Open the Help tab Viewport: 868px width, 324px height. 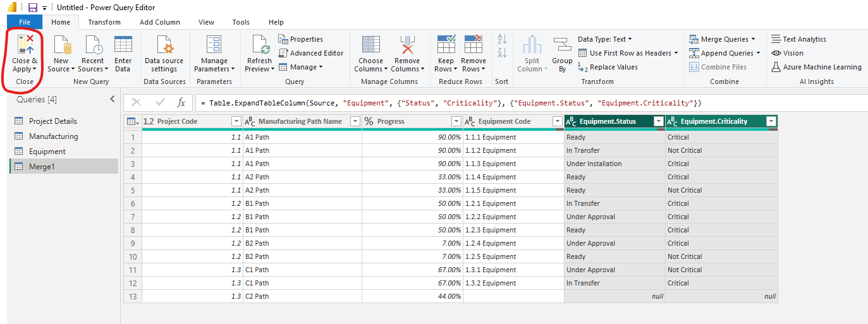[276, 22]
